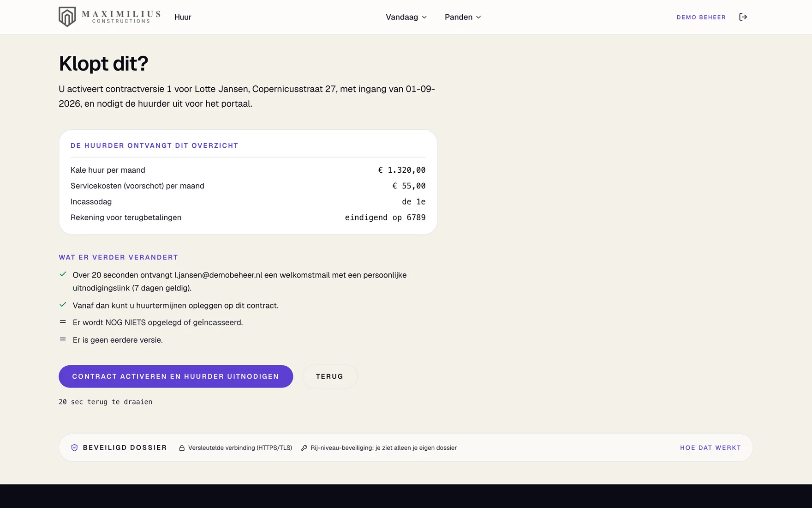Viewport: 812px width, 508px height.
Task: Click the welkomstmail sentence for l.jansen@demobeheer.nl
Action: (239, 281)
